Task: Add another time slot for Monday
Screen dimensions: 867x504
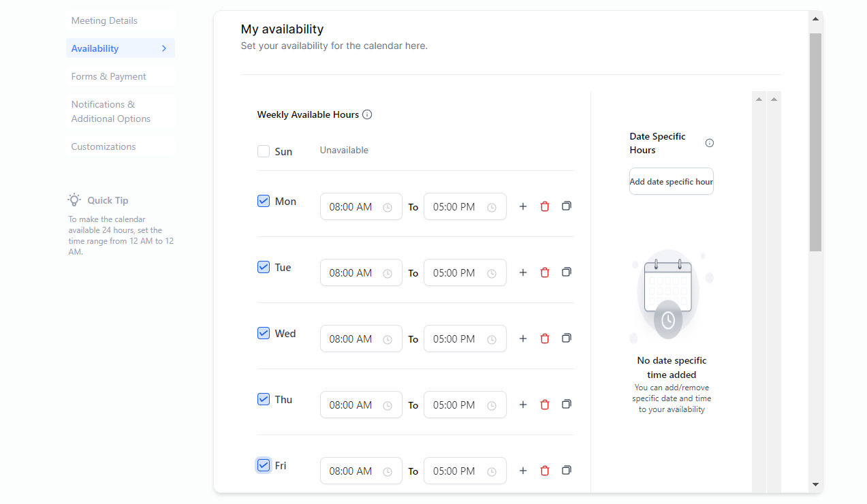Action: [523, 206]
